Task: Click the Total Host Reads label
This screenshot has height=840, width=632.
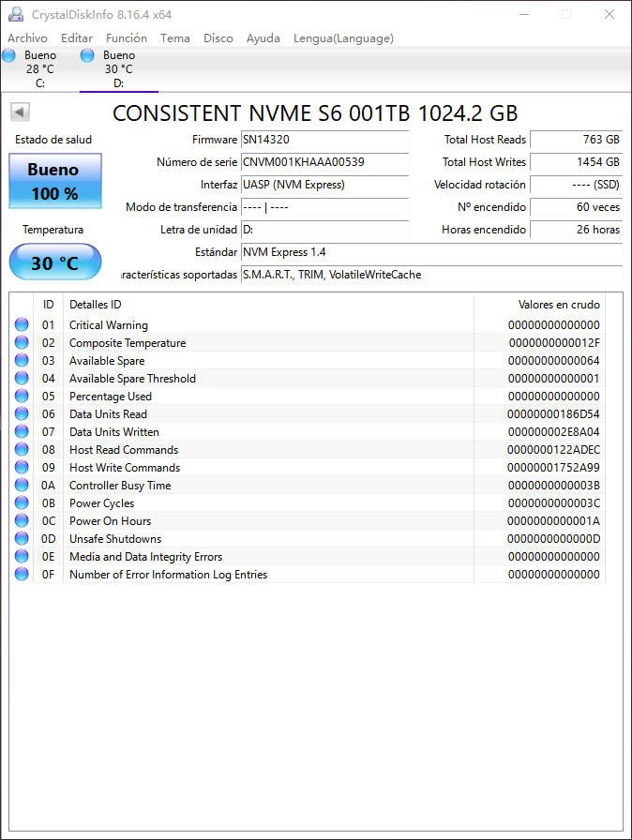Action: coord(485,140)
